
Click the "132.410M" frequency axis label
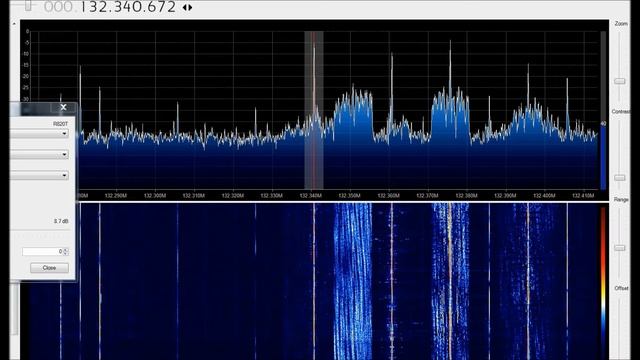coord(583,196)
